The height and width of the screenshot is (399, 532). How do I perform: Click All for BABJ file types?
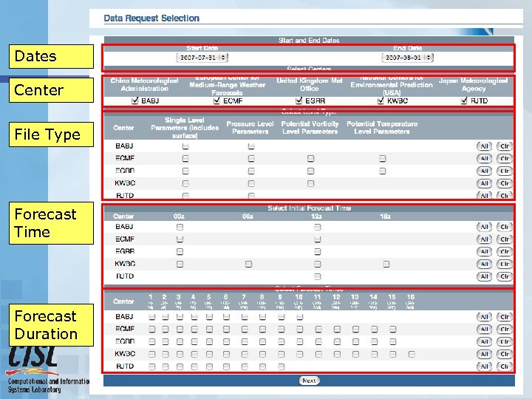coord(484,146)
